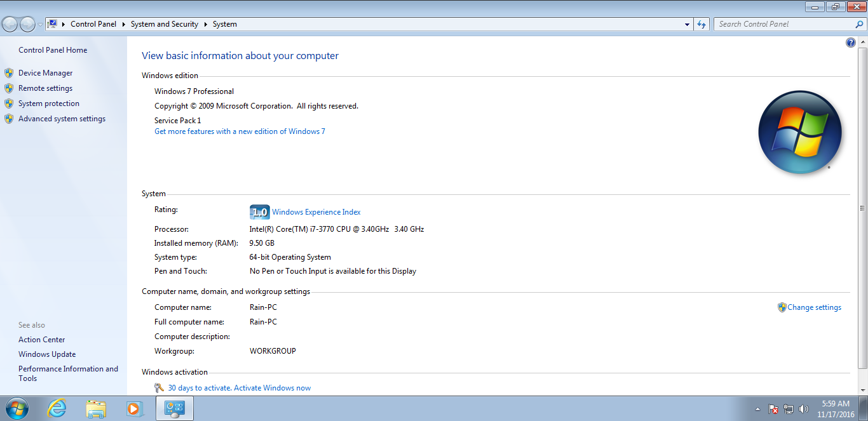Image resolution: width=868 pixels, height=421 pixels.
Task: Open Change settings for computer name
Action: coord(814,307)
